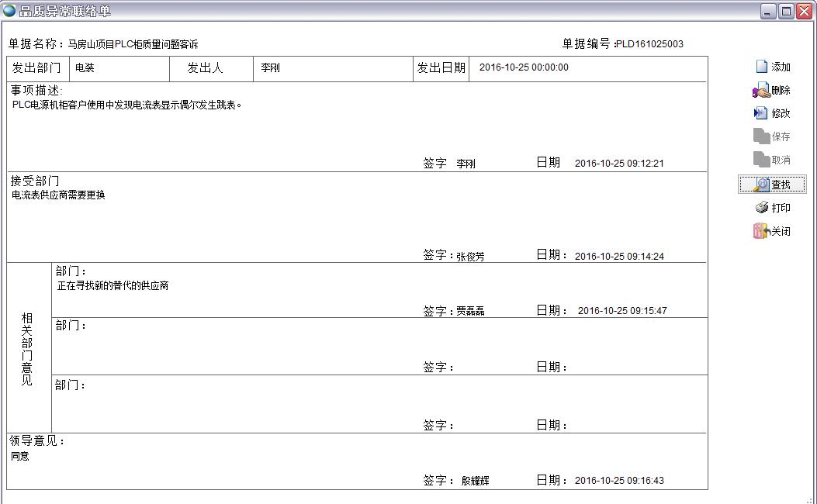
Task: Select the 修改 (Modify) icon
Action: 774,113
